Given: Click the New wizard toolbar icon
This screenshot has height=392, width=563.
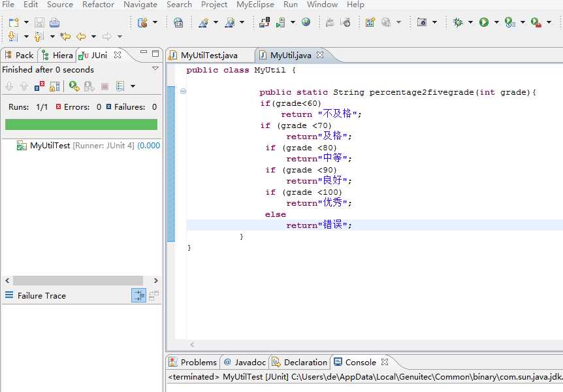Looking at the screenshot, I should 14,22.
